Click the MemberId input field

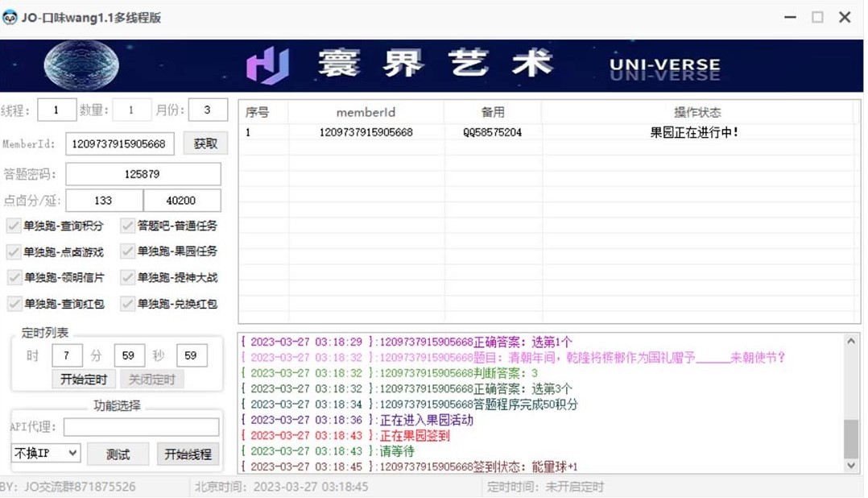coord(119,144)
